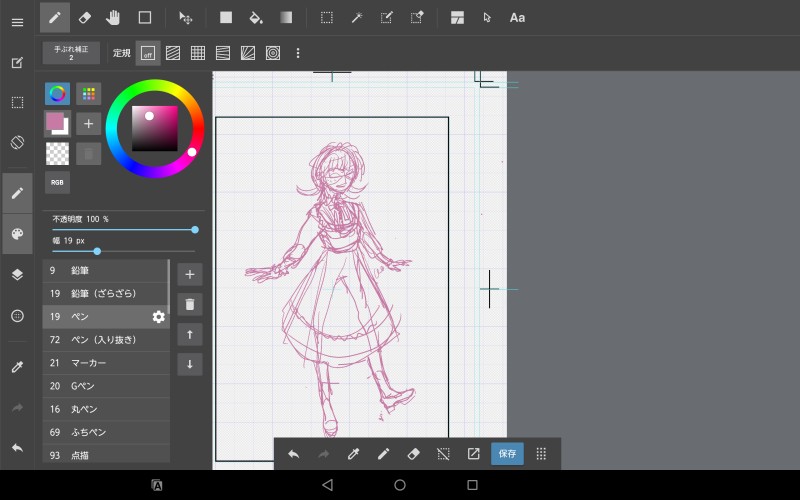Enable the concentric circle ruler snap
Viewport: 800px width, 500px height.
[273, 53]
